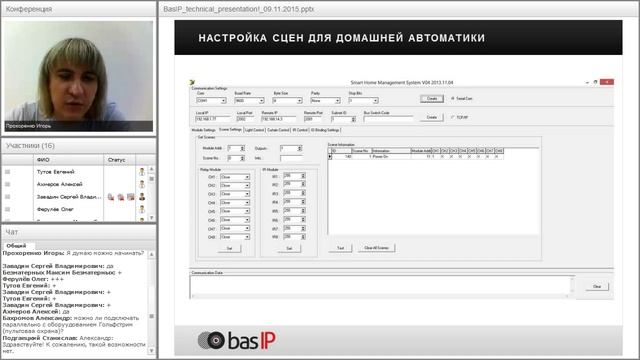The width and height of the screenshot is (640, 360).
Task: Switch to the Light Control tab
Action: click(x=254, y=130)
